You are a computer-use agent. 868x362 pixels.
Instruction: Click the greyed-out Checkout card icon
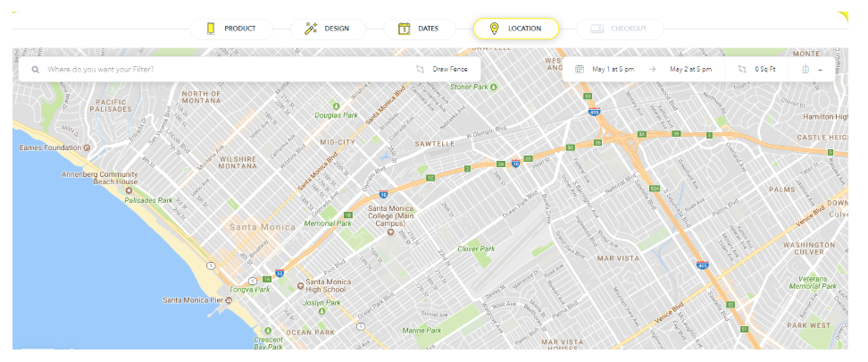tap(597, 29)
